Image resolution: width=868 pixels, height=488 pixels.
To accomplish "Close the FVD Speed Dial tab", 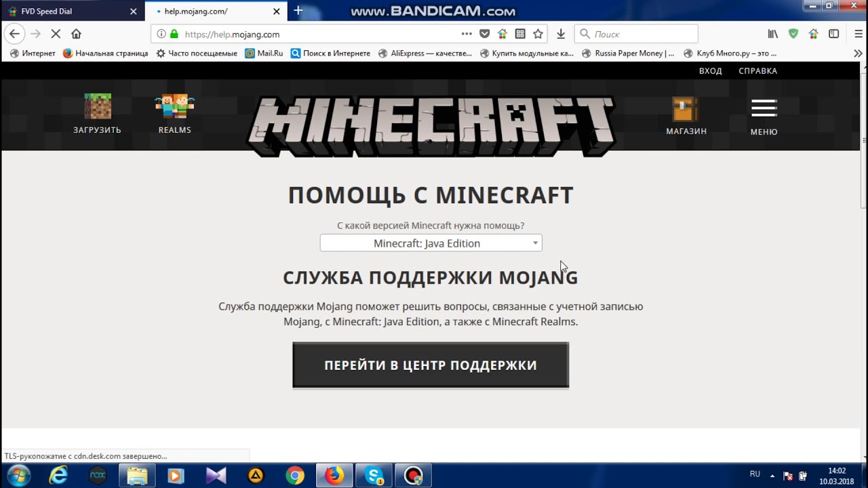I will (x=133, y=12).
